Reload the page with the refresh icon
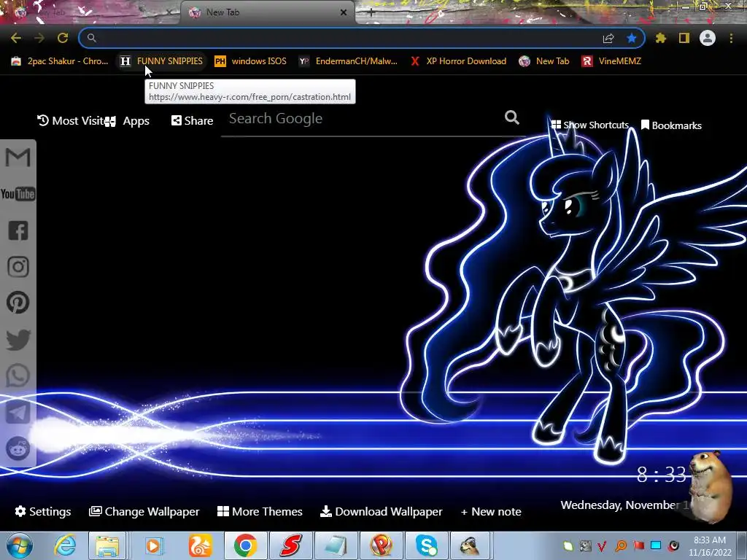 [x=63, y=38]
